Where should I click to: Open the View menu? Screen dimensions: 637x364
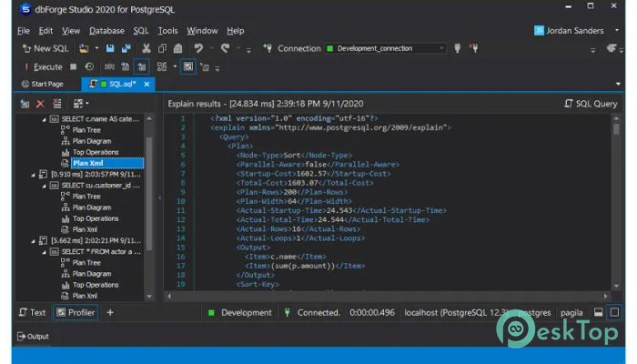tap(71, 31)
